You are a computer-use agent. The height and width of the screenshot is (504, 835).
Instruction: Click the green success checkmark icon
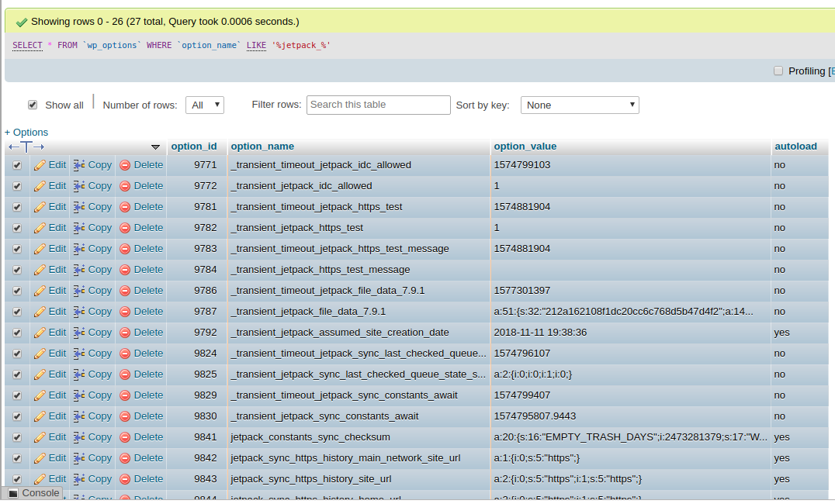(20, 21)
